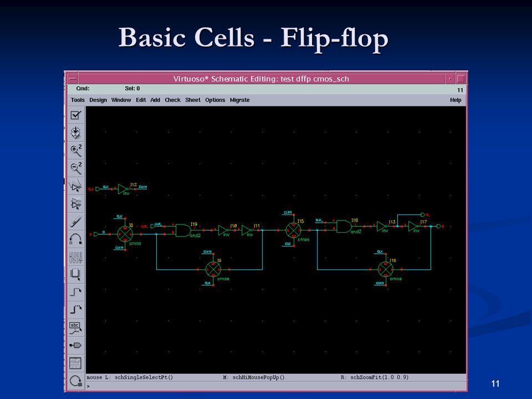
Task: Select the Add Instance chip icon
Action: click(x=76, y=274)
